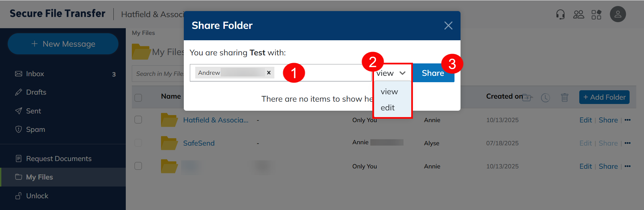
Task: Open Request Documents in sidebar
Action: (59, 159)
